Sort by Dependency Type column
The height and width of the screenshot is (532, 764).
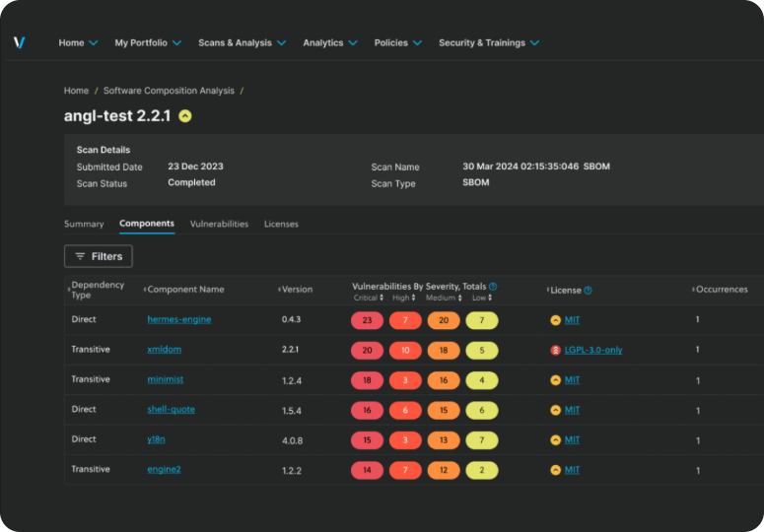click(69, 290)
